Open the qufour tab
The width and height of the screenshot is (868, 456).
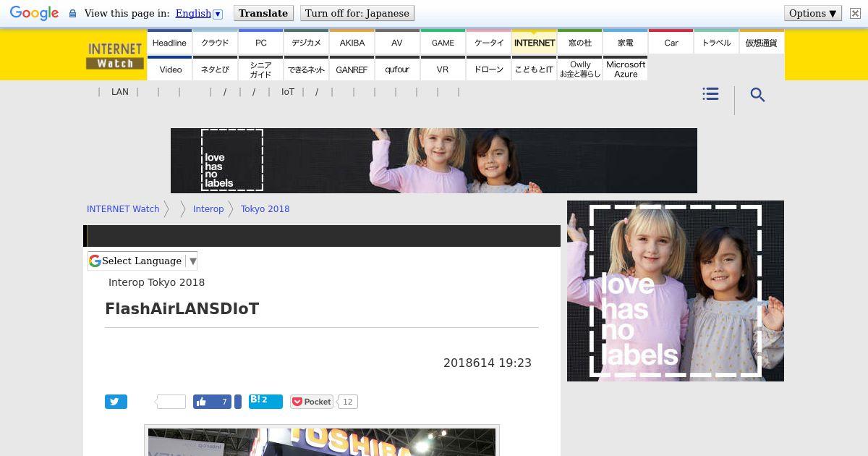(x=397, y=69)
